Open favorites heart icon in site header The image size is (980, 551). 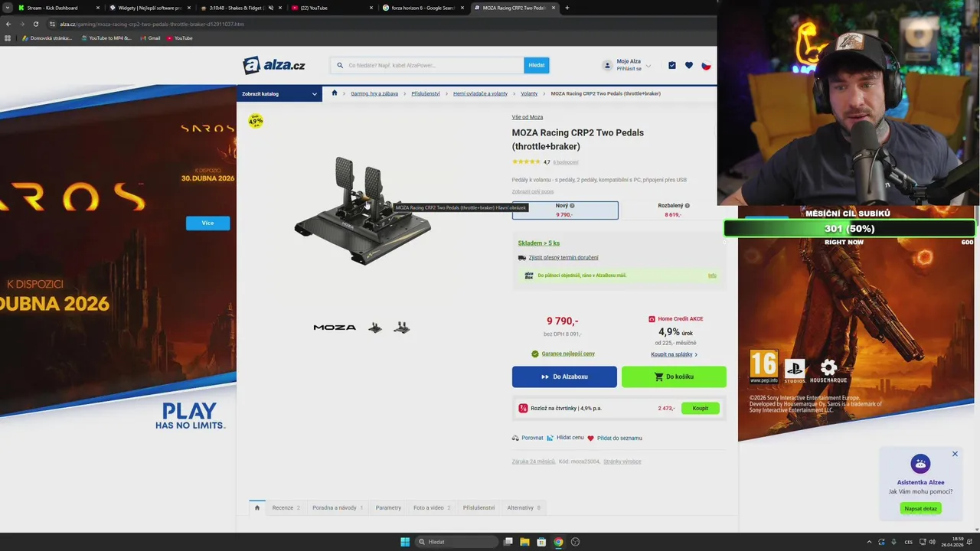click(689, 66)
